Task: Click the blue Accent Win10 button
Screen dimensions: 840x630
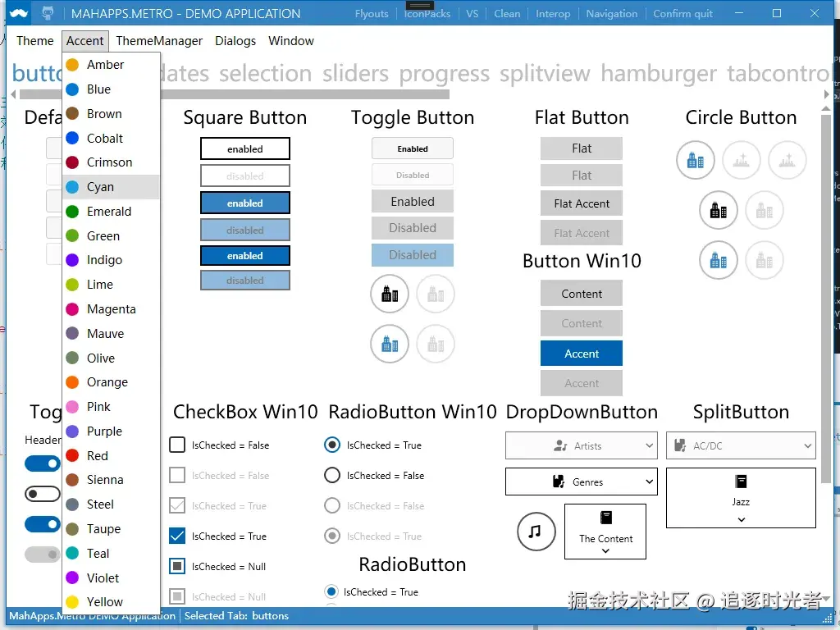Action: click(582, 353)
